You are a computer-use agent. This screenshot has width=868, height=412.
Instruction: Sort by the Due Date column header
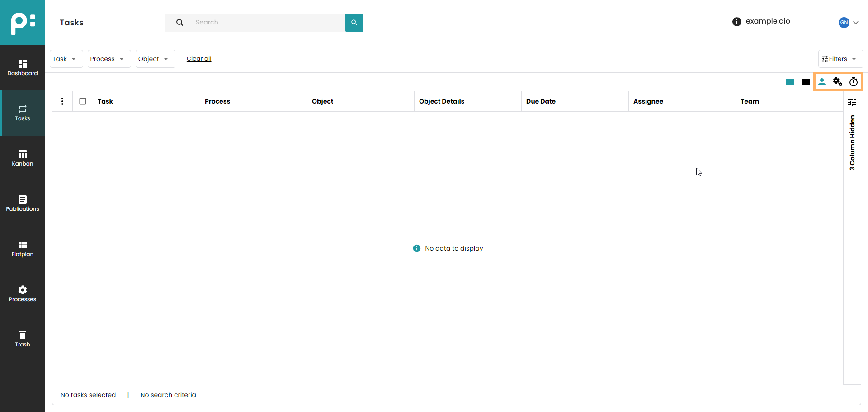tap(541, 101)
